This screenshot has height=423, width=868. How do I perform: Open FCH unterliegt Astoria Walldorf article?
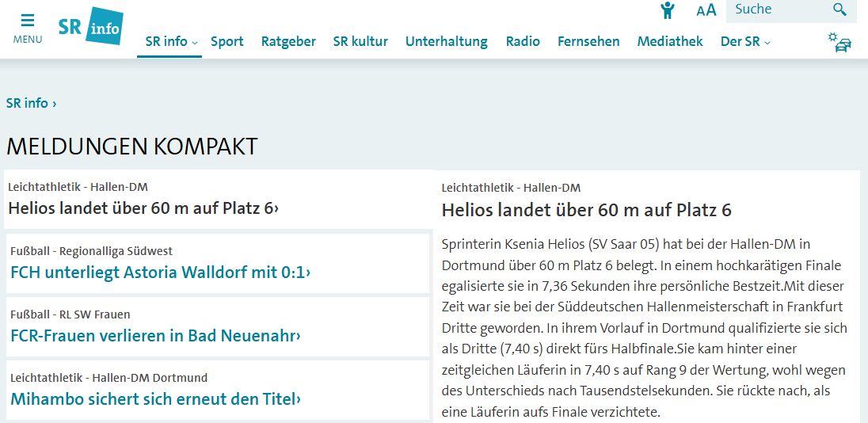point(160,272)
